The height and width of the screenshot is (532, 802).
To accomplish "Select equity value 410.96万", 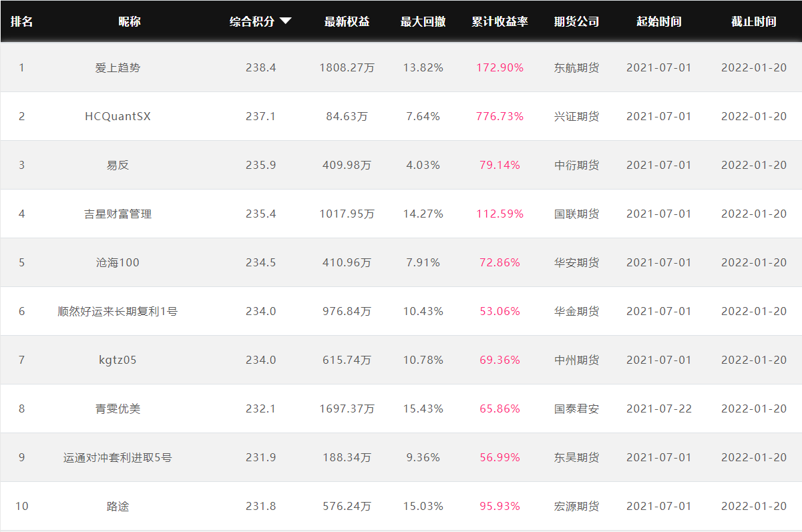I will 347,262.
